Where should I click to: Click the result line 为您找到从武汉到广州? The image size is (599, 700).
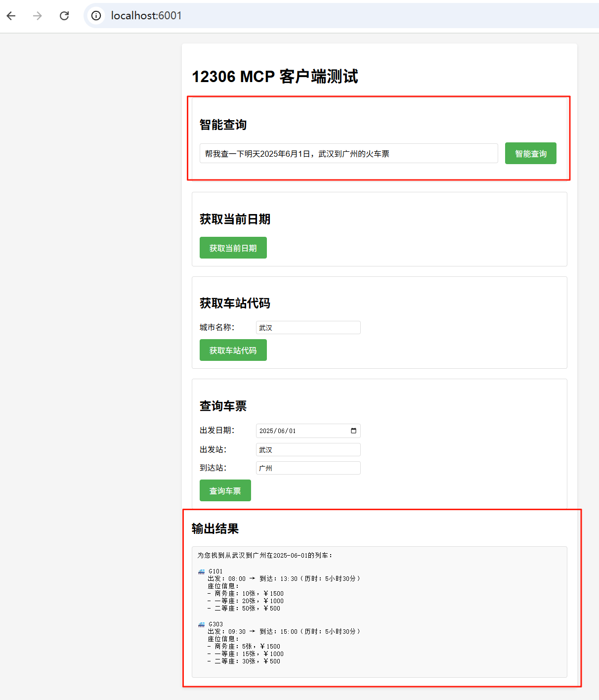(265, 555)
